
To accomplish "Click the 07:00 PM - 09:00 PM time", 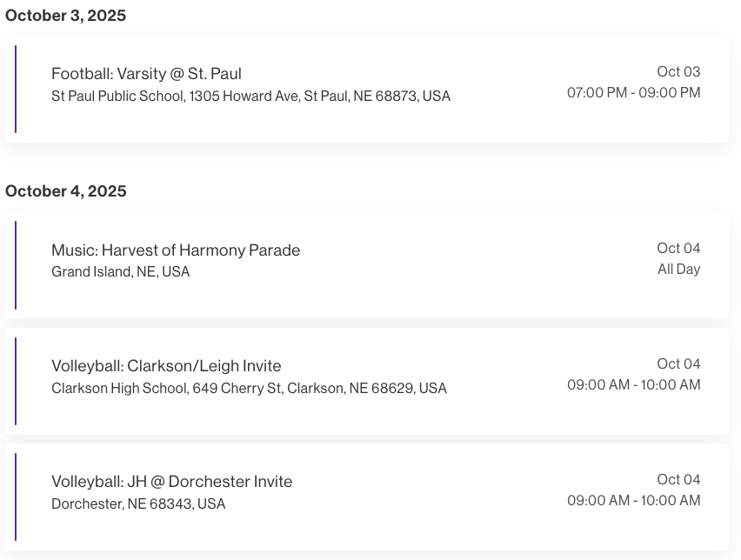I will click(633, 93).
